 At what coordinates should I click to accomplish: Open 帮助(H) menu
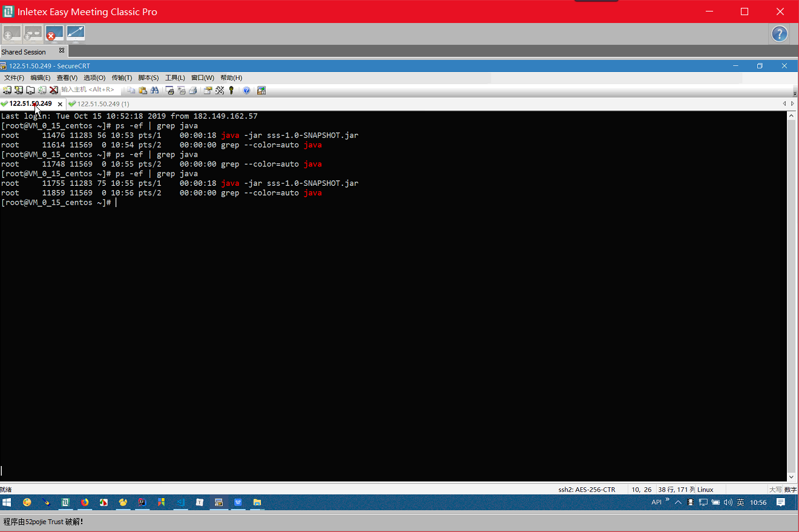(x=231, y=77)
